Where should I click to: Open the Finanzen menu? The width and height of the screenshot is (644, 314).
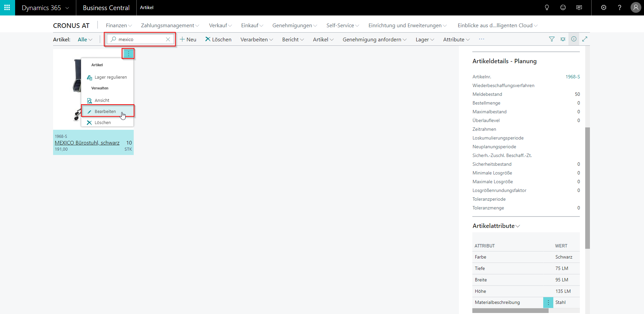(119, 26)
